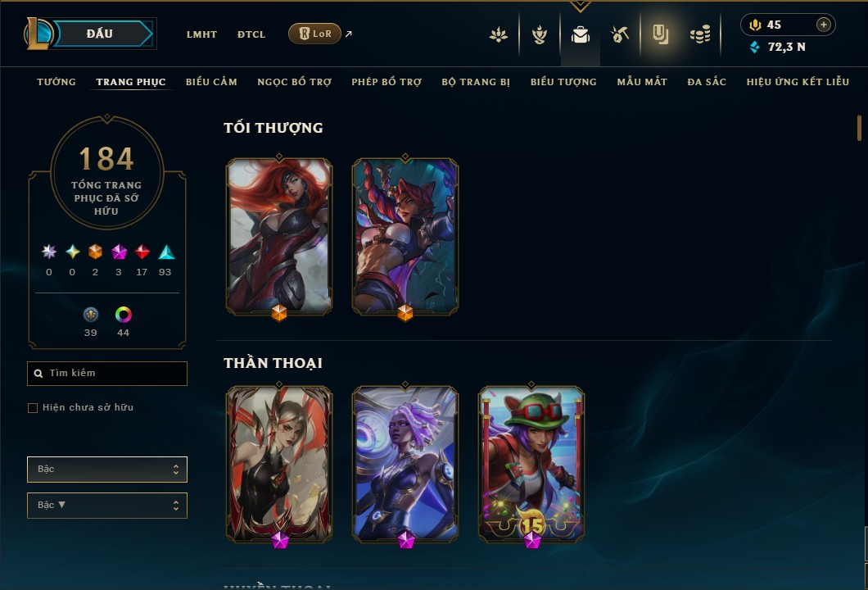Screen dimensions: 868x590
Task: Expand the 'Bậc ▼' sort dropdown
Action: point(106,506)
